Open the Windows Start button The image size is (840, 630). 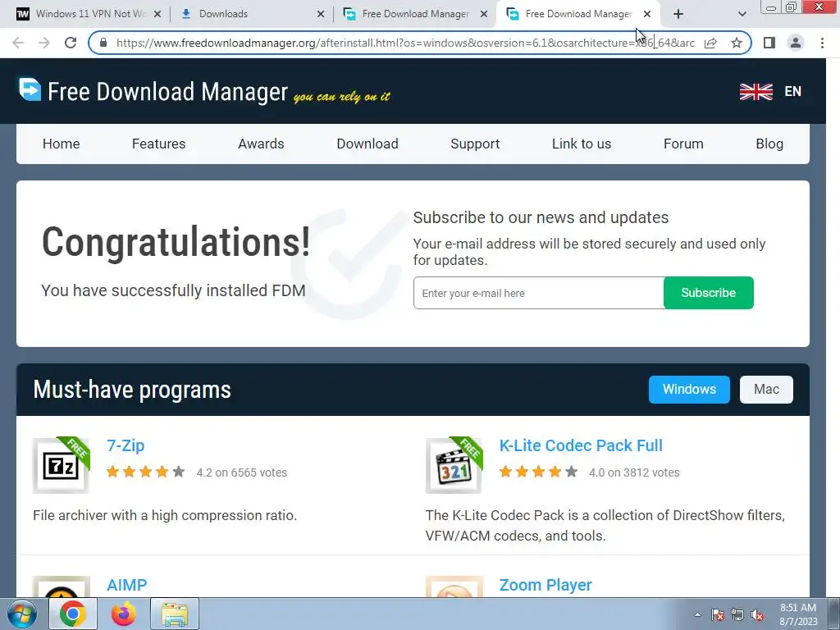point(21,614)
